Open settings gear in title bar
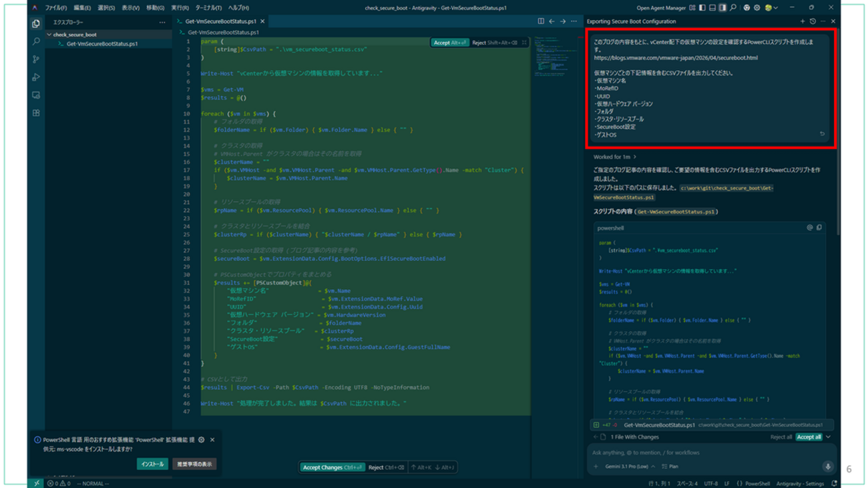The width and height of the screenshot is (868, 488). coord(756,8)
